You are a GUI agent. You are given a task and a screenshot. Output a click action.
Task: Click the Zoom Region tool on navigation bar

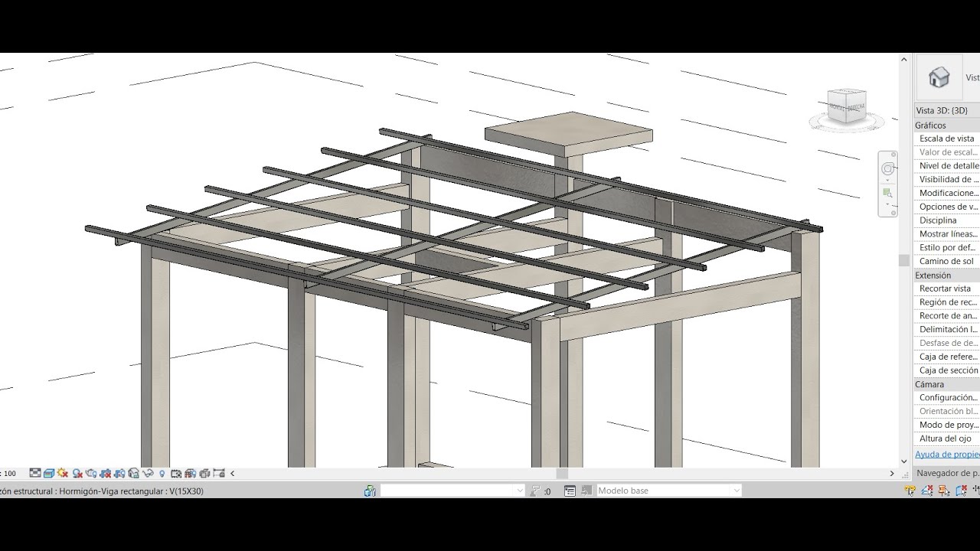click(888, 193)
